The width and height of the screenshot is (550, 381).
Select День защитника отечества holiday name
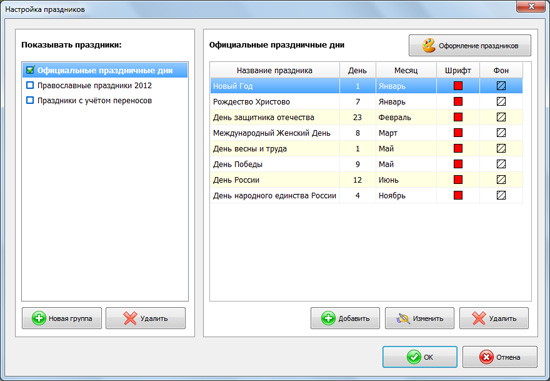tap(263, 117)
